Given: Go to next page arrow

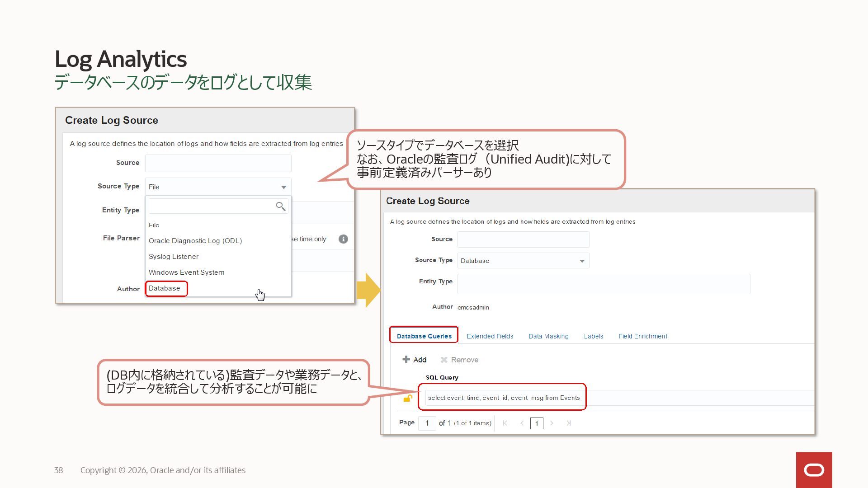Looking at the screenshot, I should coord(552,423).
